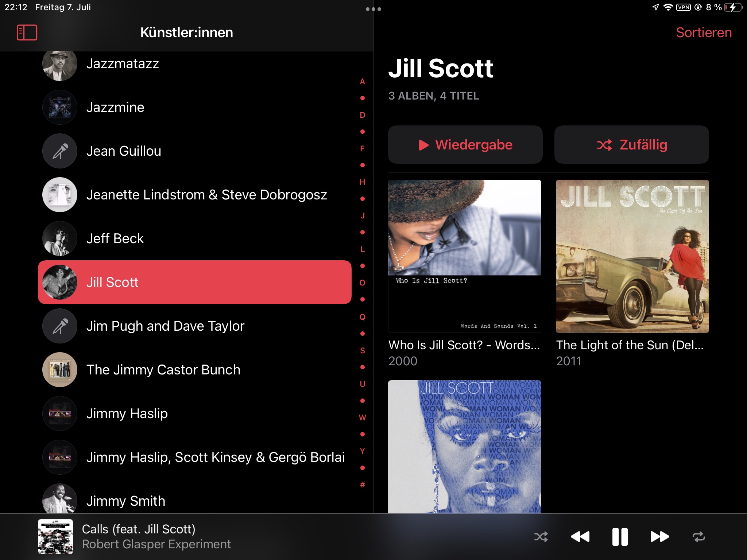Start playback with Wiedergabe button
The width and height of the screenshot is (747, 560).
click(x=465, y=145)
